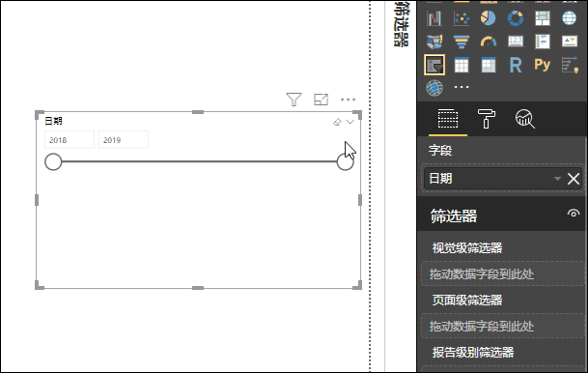
Task: Click the funnel filter icon above the slicer
Action: pyautogui.click(x=294, y=100)
